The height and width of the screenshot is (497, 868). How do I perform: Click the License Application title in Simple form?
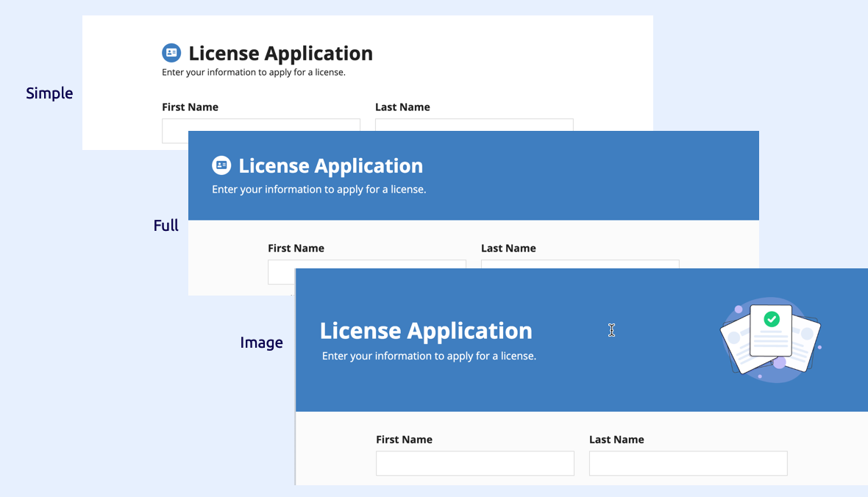click(281, 54)
